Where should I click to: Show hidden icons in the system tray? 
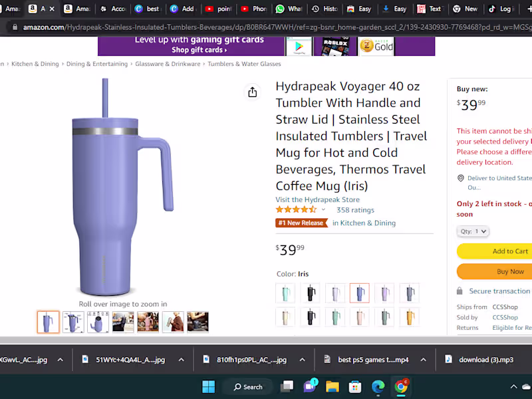[x=513, y=386]
